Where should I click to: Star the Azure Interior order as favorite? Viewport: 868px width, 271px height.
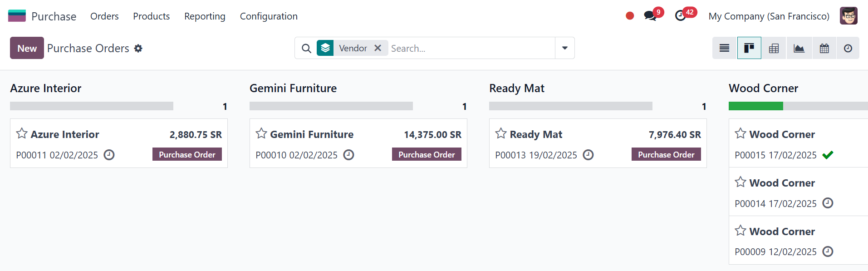(x=22, y=133)
